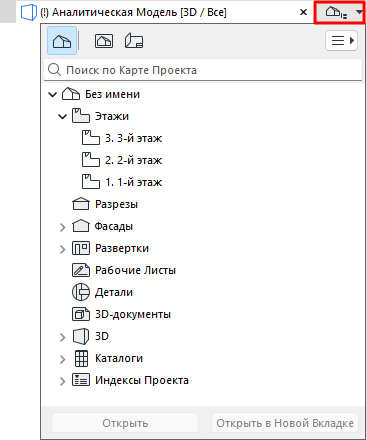The image size is (367, 440).
Task: Switch to View Map icon
Action: 104,41
